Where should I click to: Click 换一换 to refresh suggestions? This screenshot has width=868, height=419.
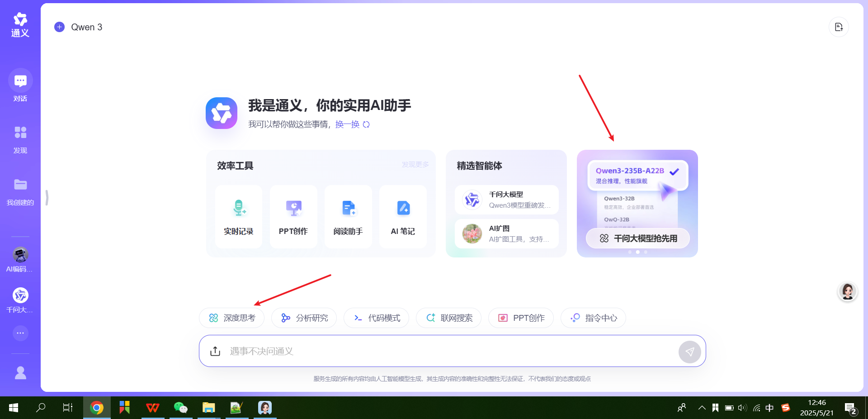(353, 124)
